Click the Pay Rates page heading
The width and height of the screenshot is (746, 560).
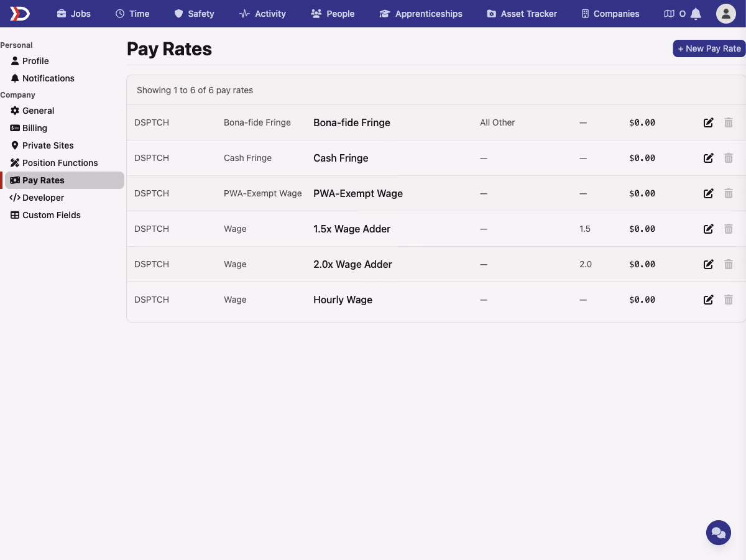(x=169, y=49)
